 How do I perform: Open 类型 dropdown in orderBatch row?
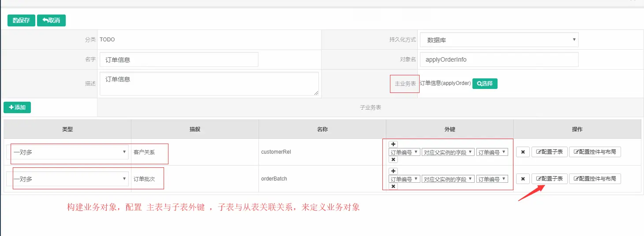point(67,179)
